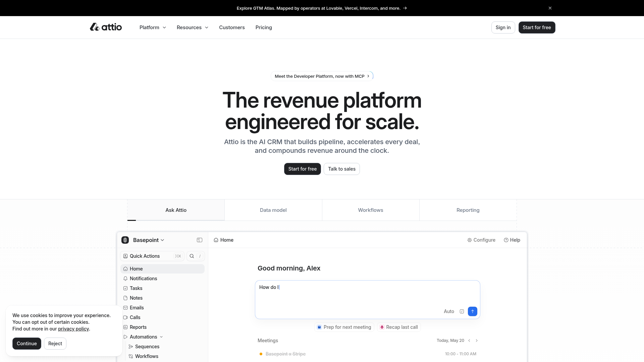
Task: Click the Notes document icon
Action: [125, 298]
